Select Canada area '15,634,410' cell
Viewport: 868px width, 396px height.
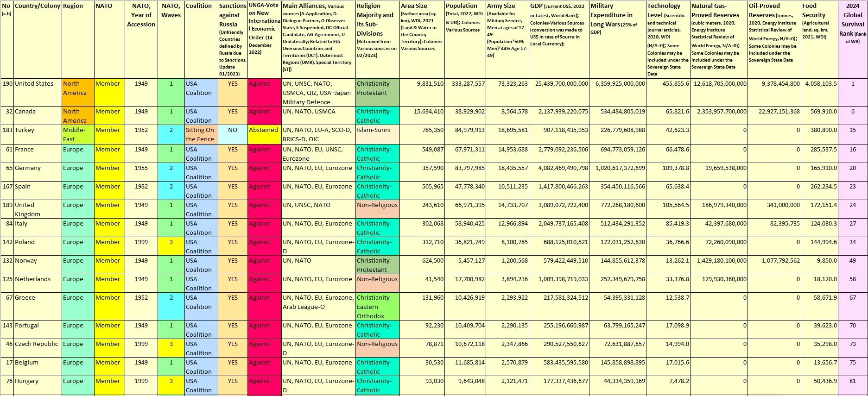pyautogui.click(x=422, y=116)
